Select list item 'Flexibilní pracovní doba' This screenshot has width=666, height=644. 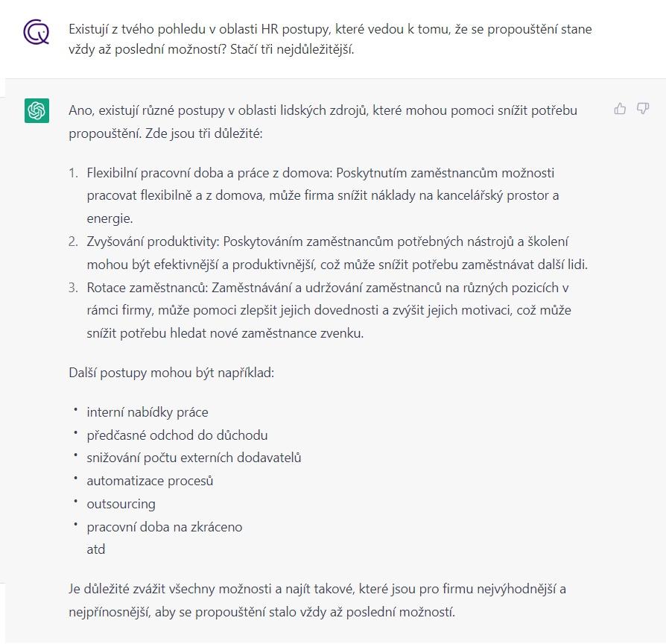(x=323, y=195)
